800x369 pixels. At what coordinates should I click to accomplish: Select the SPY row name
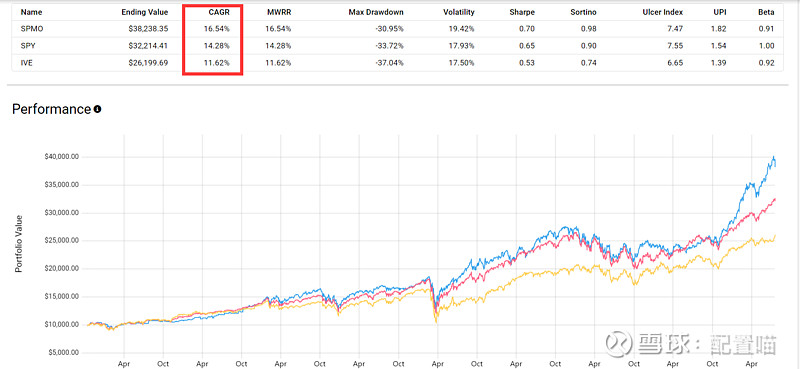point(27,46)
